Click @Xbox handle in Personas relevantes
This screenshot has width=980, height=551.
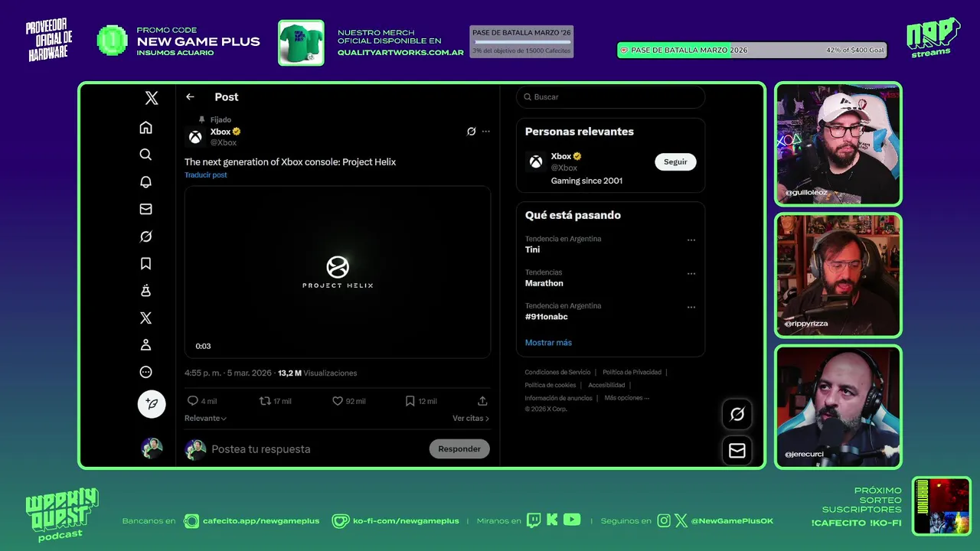click(x=564, y=168)
